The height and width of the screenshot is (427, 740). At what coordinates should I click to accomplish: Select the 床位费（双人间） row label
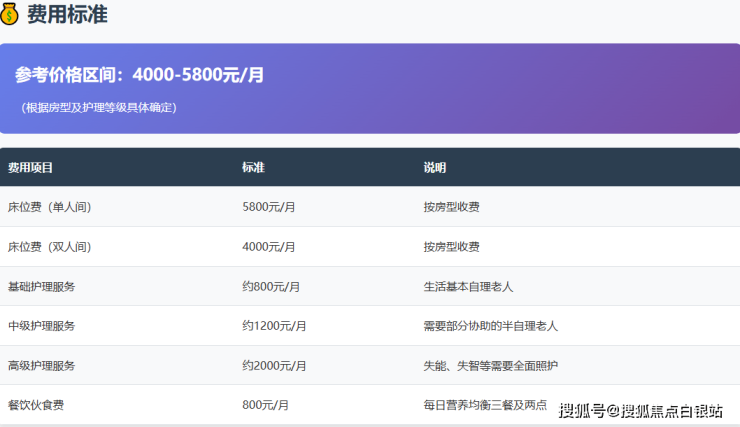(x=50, y=247)
